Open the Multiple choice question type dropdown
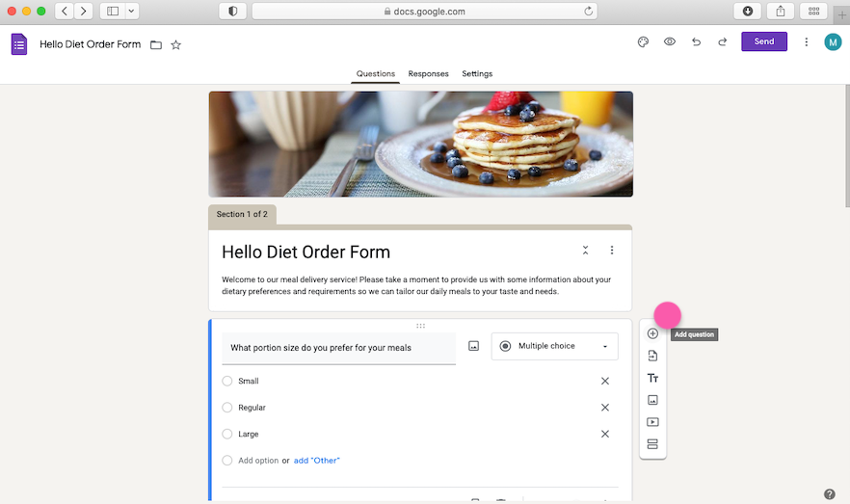This screenshot has width=850, height=504. (554, 346)
